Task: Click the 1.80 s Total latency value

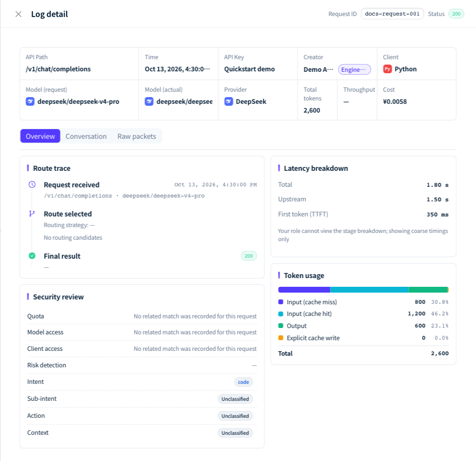Action: tap(438, 185)
